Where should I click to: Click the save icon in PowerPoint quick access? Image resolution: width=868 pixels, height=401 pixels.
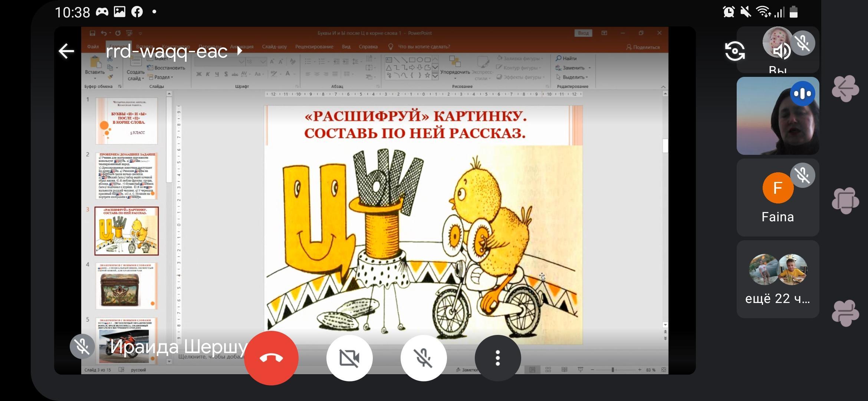click(x=92, y=33)
